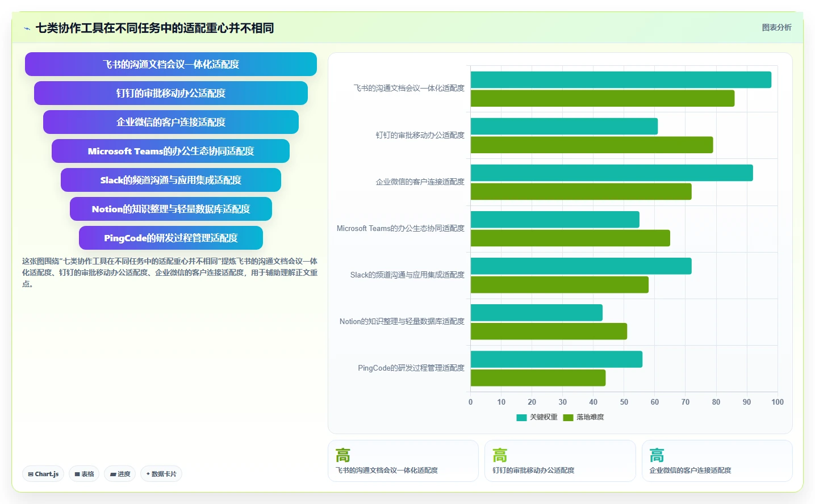Click the chart axis label 企业微信的客户连接适配度

tap(420, 182)
